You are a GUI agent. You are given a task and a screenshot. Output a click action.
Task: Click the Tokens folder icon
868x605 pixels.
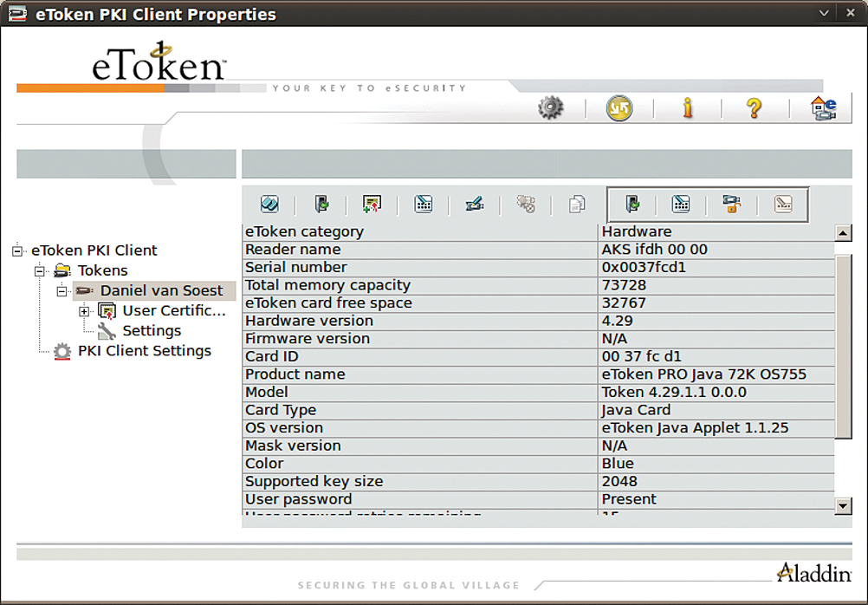coord(62,271)
